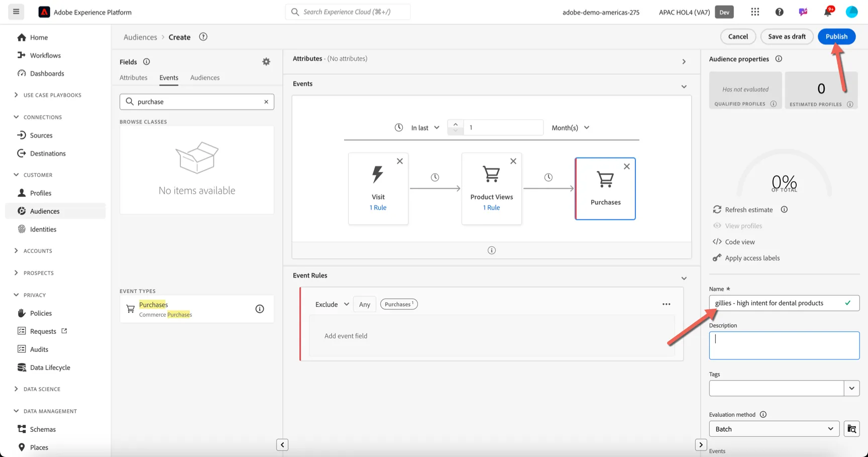Click the audience Name input field
Viewport: 868px width, 457px height.
coord(784,303)
